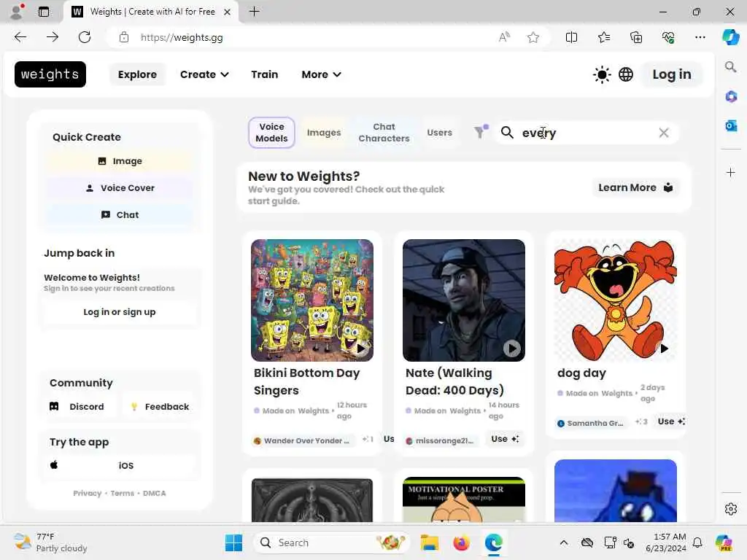Choose Voice Cover in Quick Create
Viewport: 747px width, 560px height.
pos(120,187)
